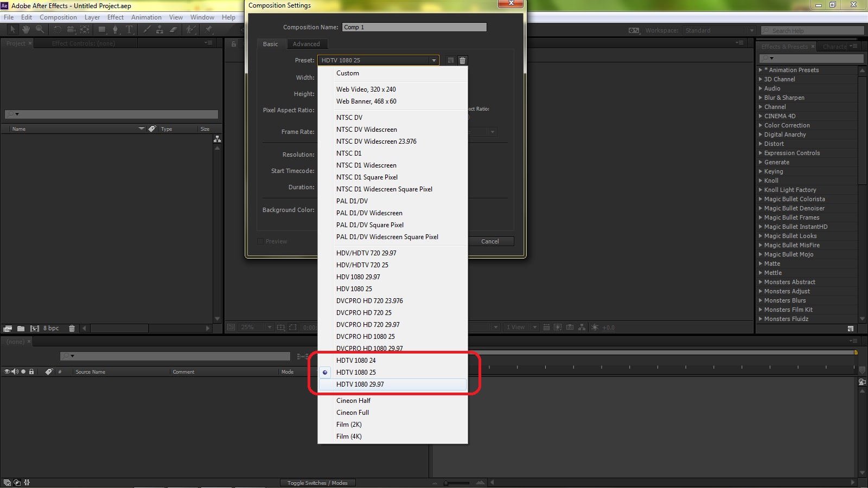Open the Workspace Standard dropdown
Viewport: 868px width, 488px height.
[720, 30]
